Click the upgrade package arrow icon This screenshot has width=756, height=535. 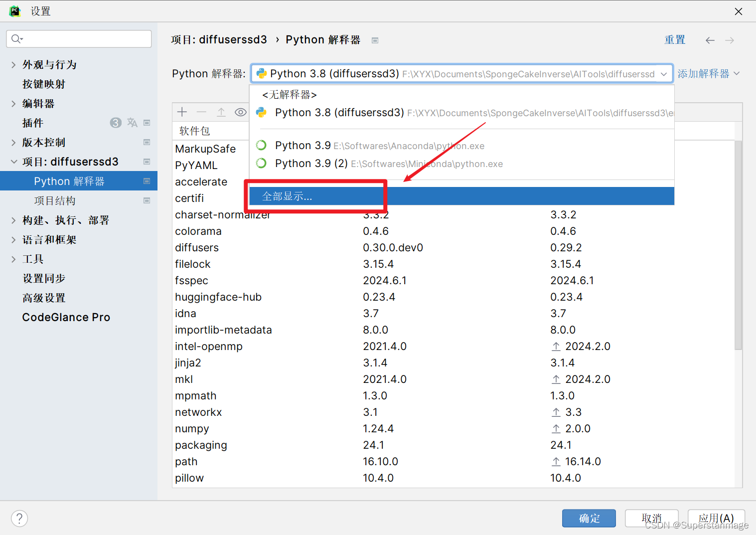click(x=221, y=112)
